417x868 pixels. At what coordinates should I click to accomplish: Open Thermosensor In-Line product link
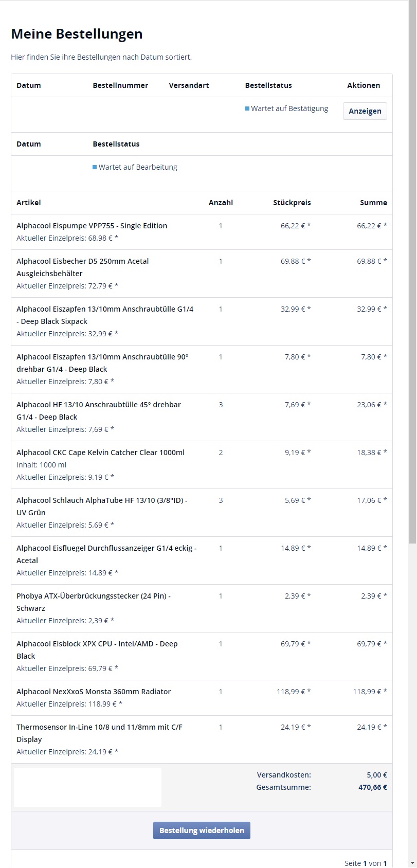click(x=99, y=727)
